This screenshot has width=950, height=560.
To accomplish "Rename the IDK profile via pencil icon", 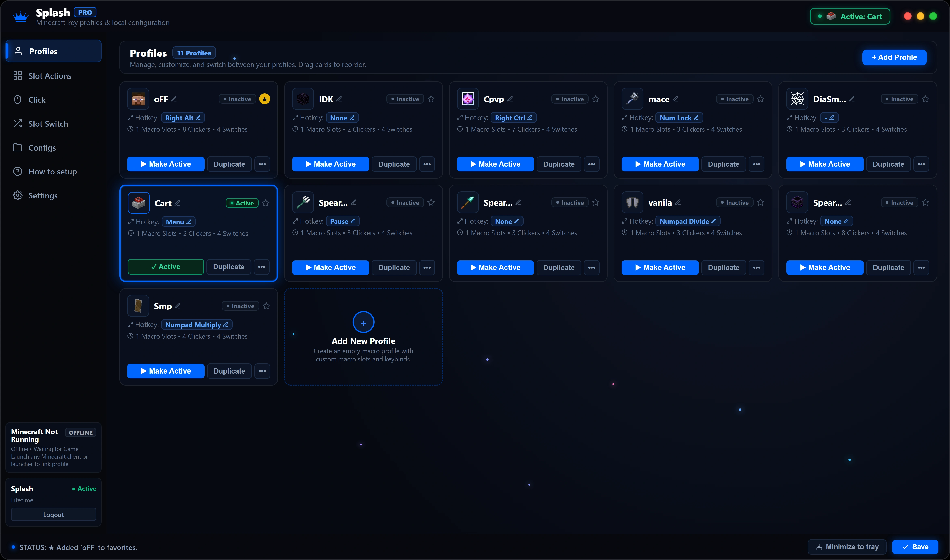I will click(339, 99).
